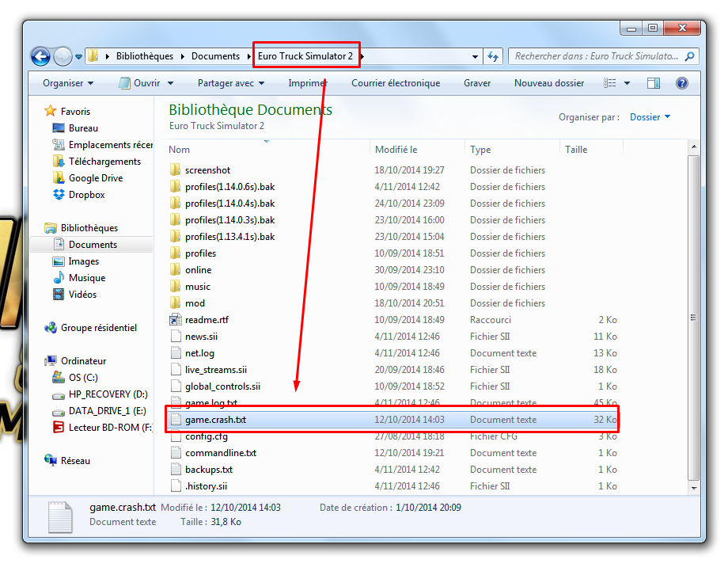Viewport: 728px width, 571px height.
Task: Click the folder icon in address bar
Action: coord(93,56)
